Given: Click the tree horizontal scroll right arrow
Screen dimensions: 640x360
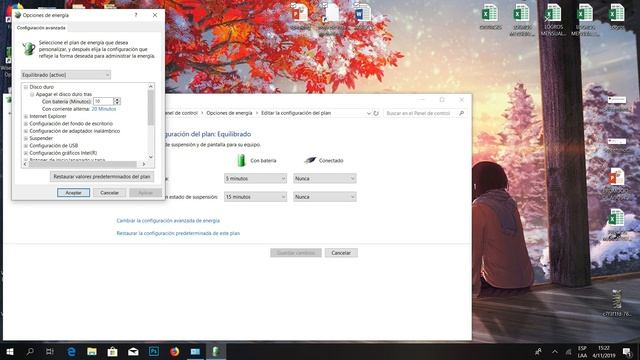Looking at the screenshot, I should click(x=144, y=164).
